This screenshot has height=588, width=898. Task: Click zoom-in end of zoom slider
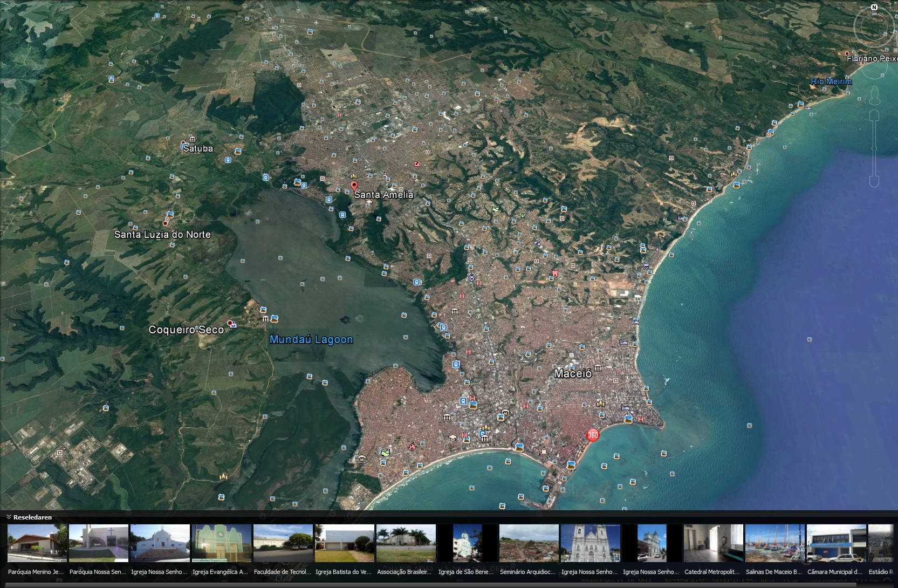(874, 115)
